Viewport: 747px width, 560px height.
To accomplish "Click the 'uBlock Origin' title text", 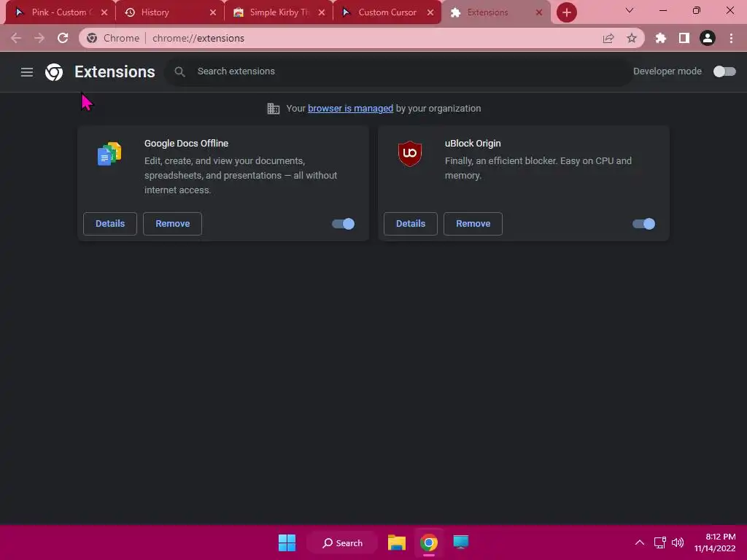I will point(473,144).
